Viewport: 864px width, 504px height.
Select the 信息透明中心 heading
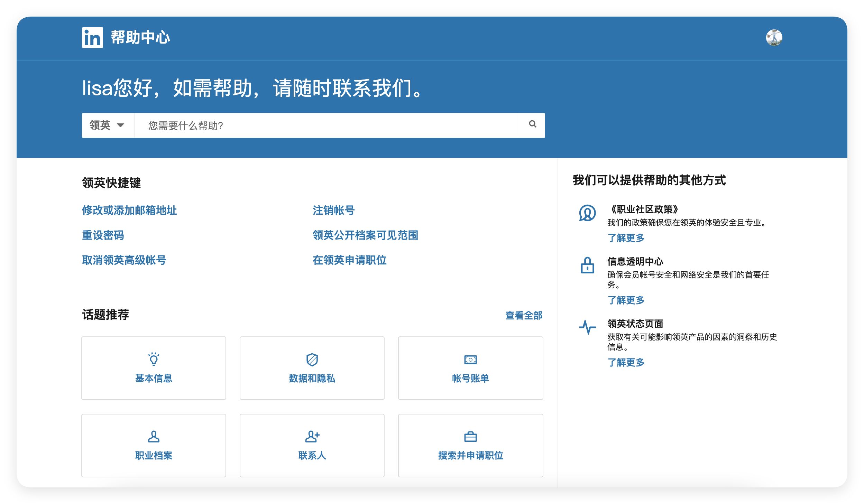coord(635,261)
